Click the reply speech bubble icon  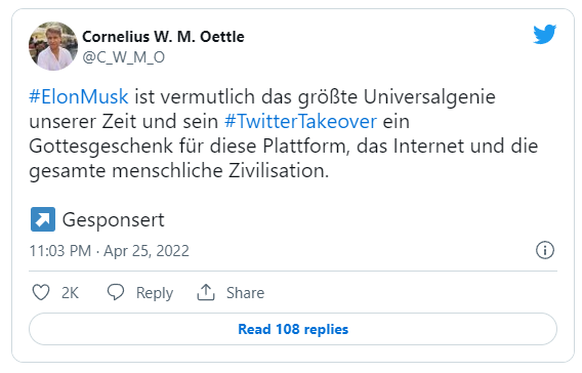tap(115, 292)
